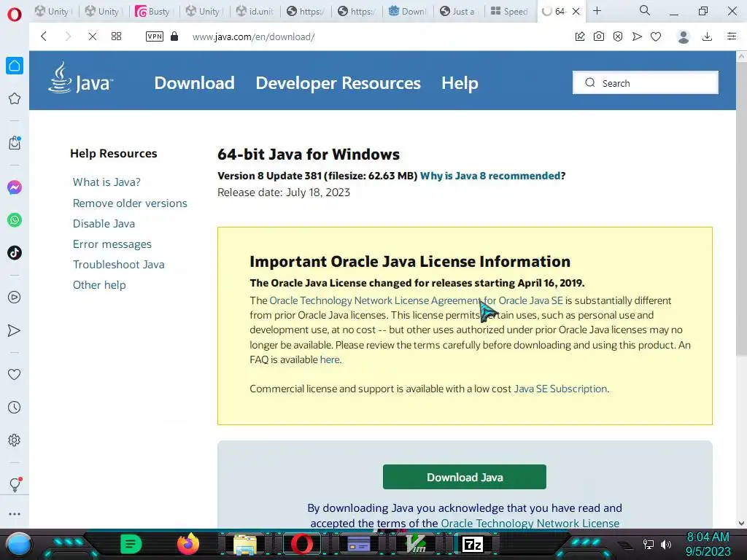Open What is Java? help link

pyautogui.click(x=107, y=182)
